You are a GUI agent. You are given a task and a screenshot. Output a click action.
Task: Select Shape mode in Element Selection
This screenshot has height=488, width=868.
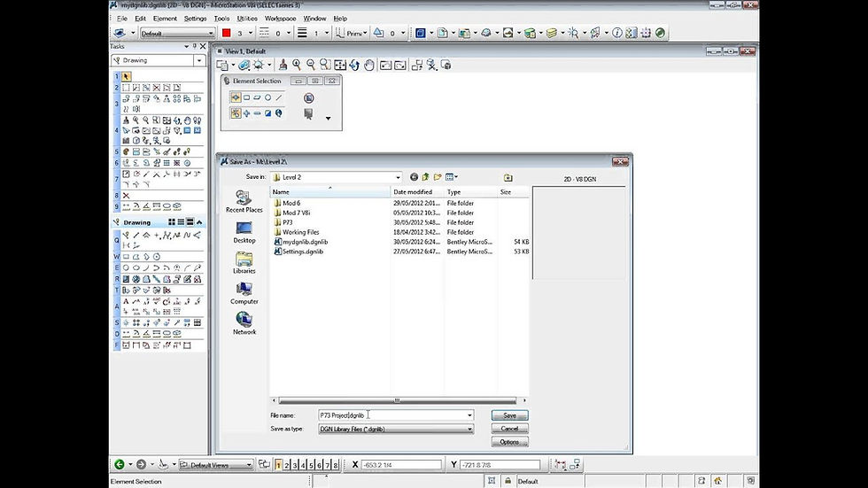pos(257,98)
